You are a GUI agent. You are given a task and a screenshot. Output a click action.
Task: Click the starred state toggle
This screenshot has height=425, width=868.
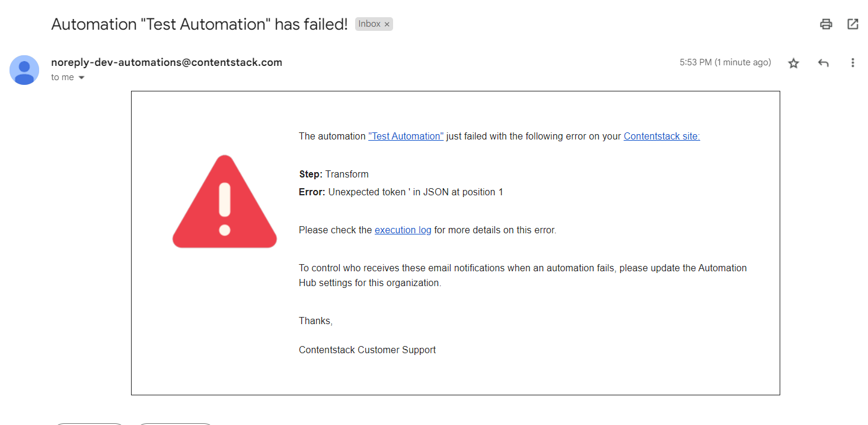coord(793,62)
